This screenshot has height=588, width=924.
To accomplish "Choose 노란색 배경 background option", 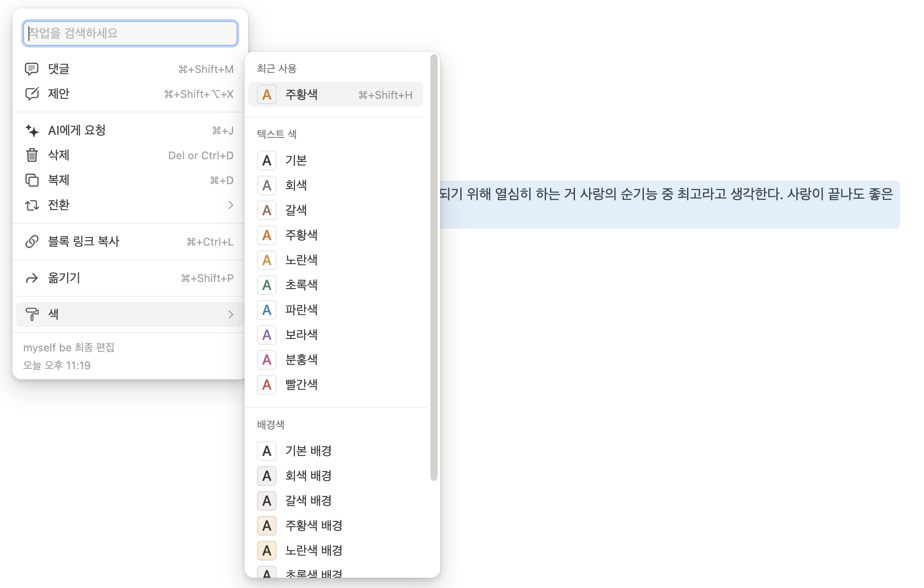I will click(x=313, y=551).
